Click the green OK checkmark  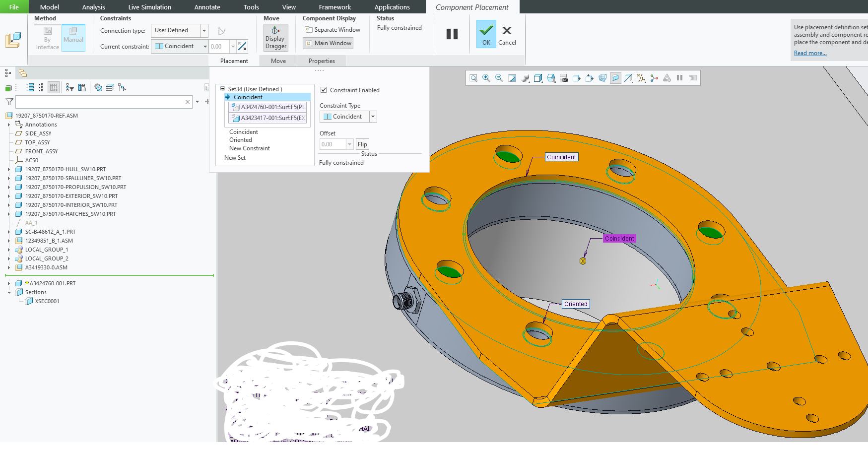[x=486, y=34]
